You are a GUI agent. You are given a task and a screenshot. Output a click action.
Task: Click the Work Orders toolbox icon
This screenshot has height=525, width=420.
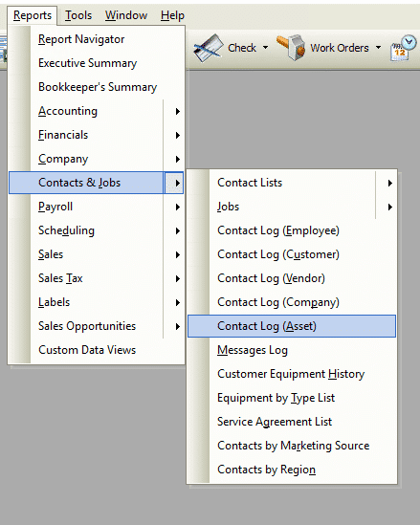tap(291, 48)
